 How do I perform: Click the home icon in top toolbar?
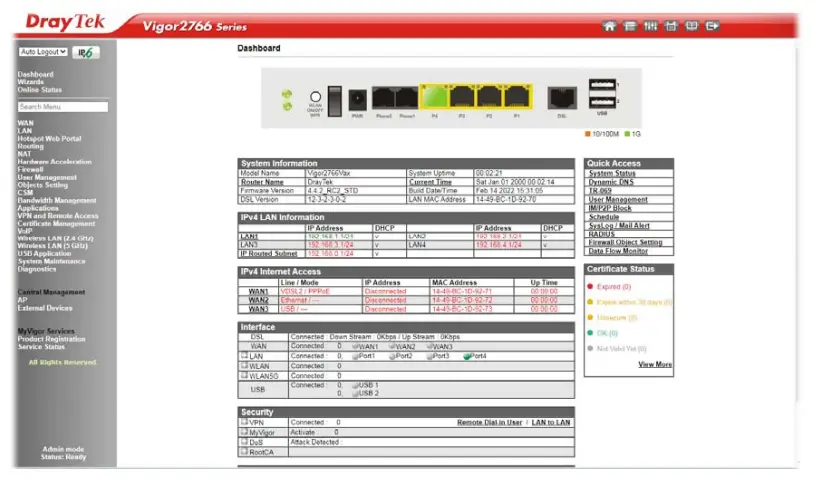(x=609, y=26)
